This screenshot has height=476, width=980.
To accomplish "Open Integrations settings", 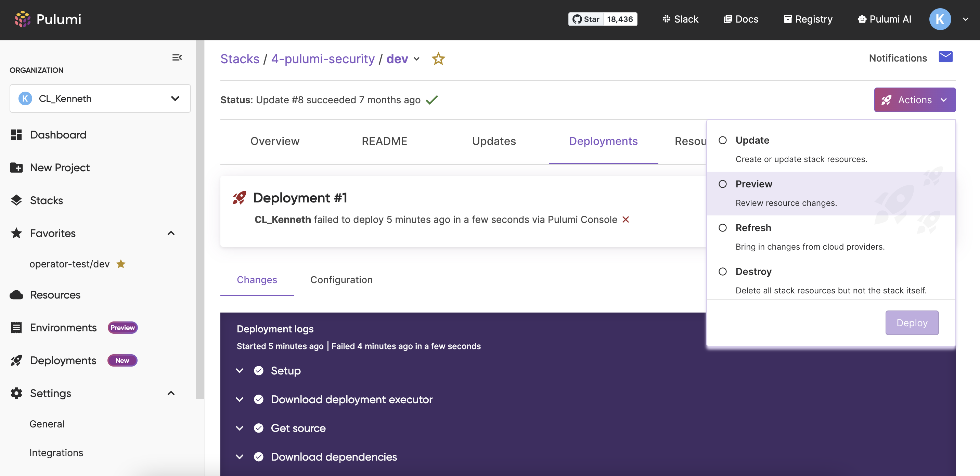I will [x=56, y=452].
